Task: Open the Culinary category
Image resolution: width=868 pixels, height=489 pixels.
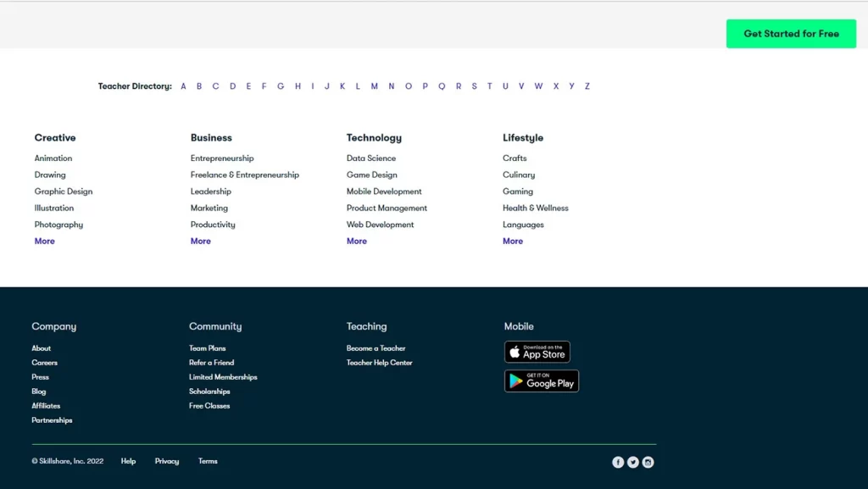Action: pyautogui.click(x=519, y=175)
